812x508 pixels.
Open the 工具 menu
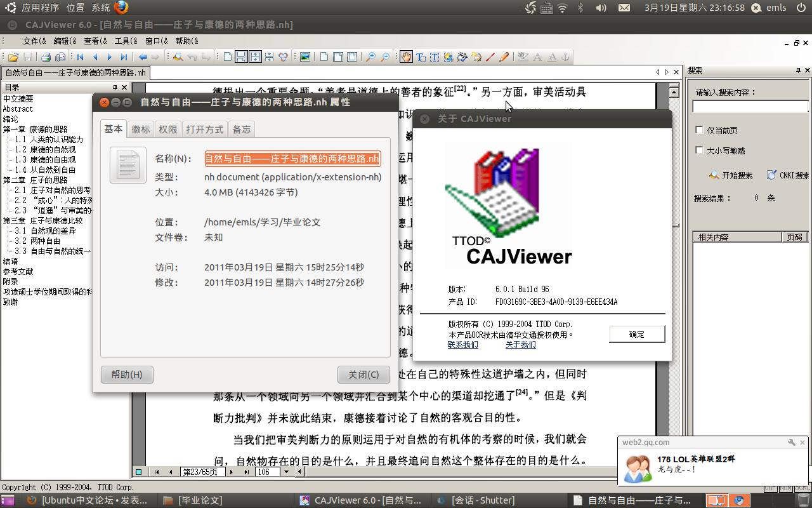[126, 41]
